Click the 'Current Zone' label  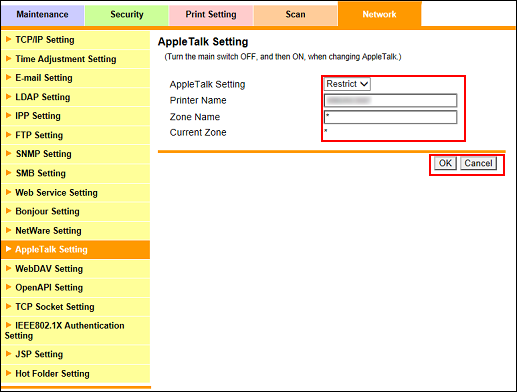tap(198, 132)
